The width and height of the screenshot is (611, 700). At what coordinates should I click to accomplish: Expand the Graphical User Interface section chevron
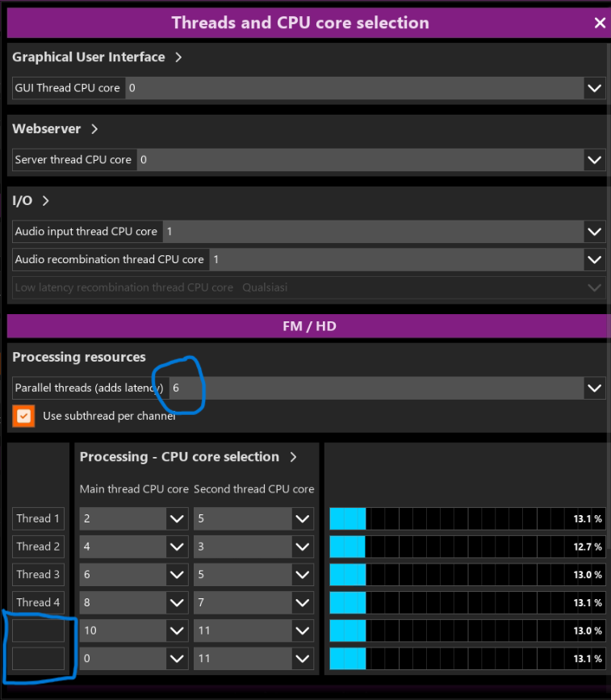click(x=178, y=57)
